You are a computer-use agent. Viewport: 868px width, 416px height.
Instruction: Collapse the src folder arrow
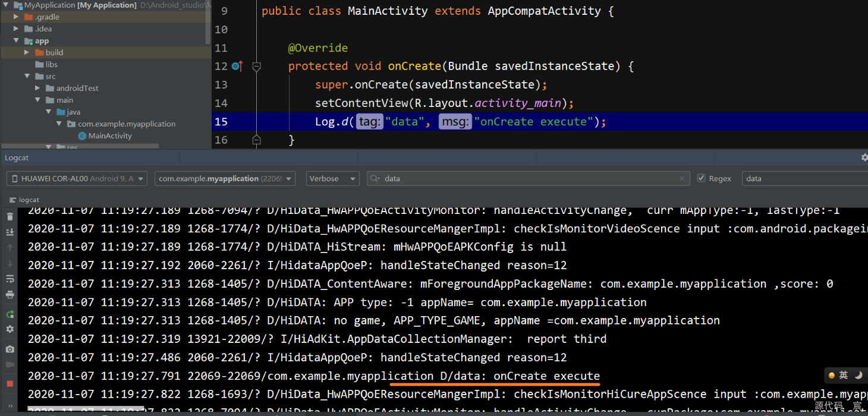27,76
